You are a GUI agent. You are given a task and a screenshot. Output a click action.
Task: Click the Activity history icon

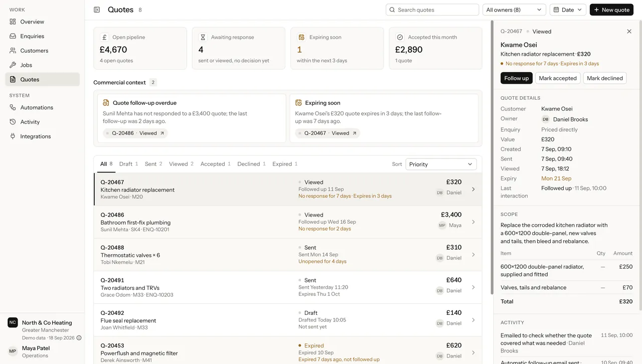click(13, 122)
